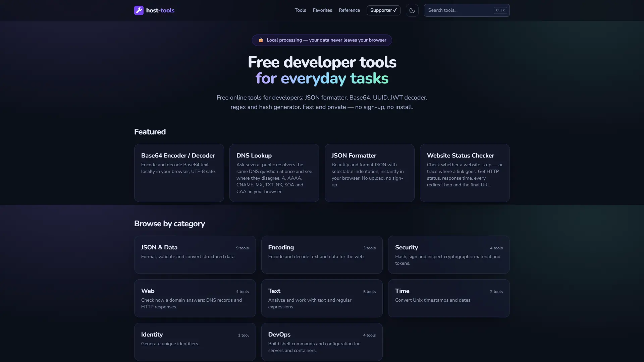Browse the Text category card
The height and width of the screenshot is (362, 644).
322,298
